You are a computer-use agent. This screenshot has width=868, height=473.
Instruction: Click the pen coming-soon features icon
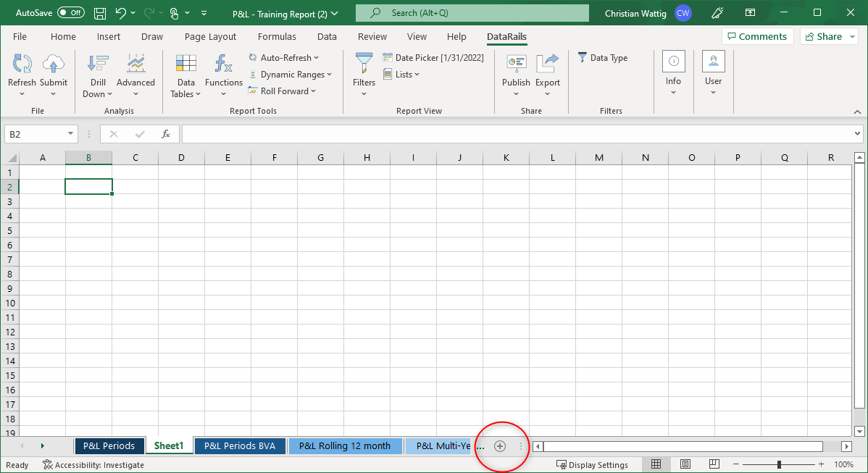tap(717, 13)
